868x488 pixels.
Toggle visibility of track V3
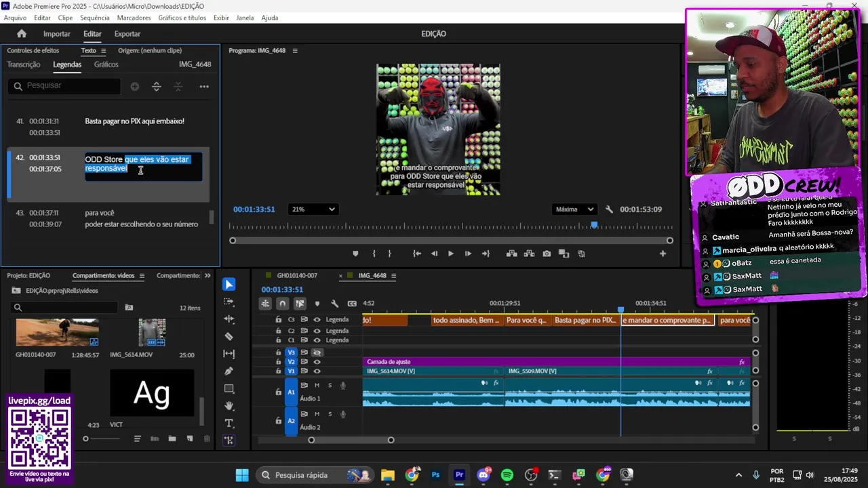pos(317,352)
